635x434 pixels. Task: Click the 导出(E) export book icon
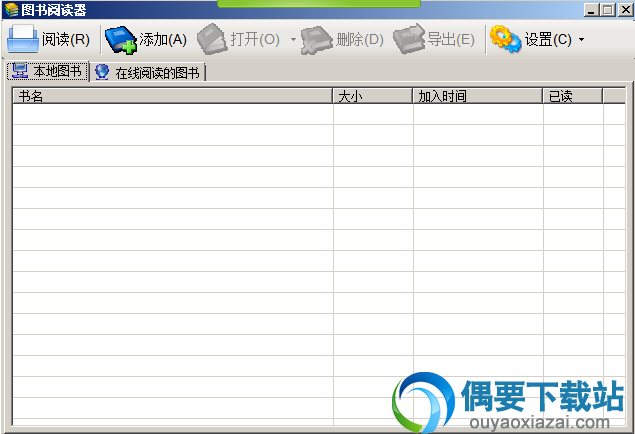coord(409,39)
